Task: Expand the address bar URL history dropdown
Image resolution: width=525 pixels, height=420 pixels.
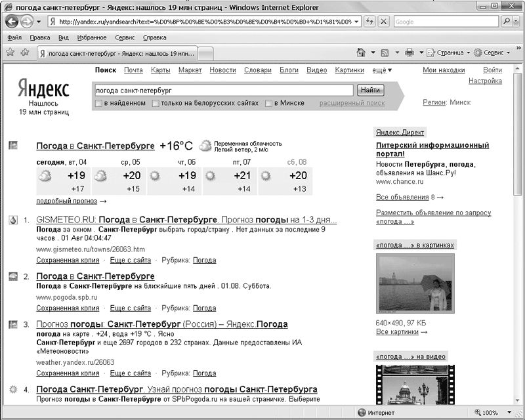Action: click(356, 22)
